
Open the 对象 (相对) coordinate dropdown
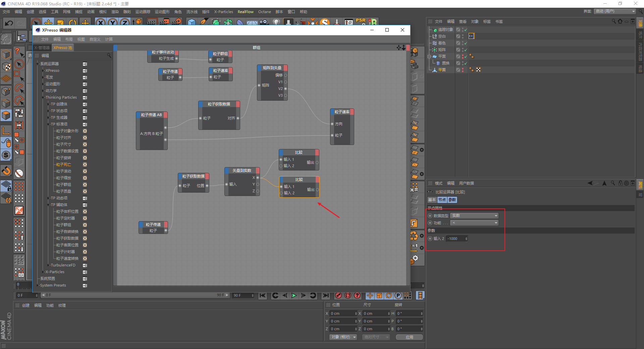tap(343, 337)
